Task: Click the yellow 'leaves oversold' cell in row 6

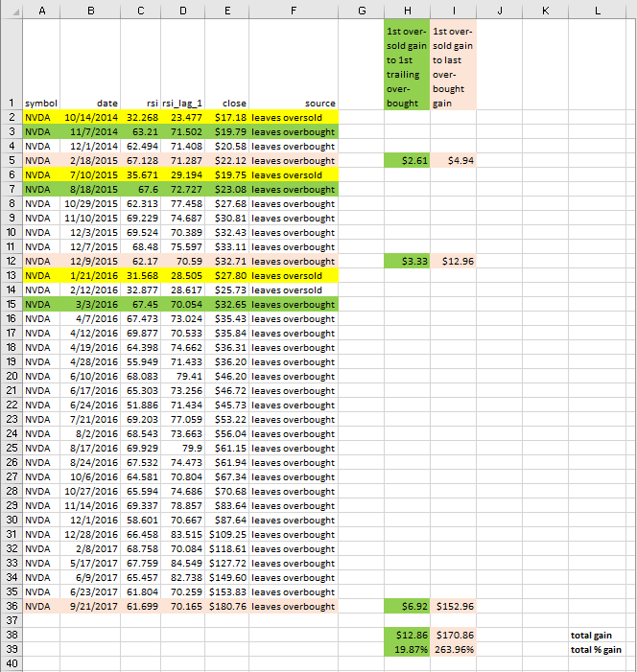Action: (x=294, y=174)
